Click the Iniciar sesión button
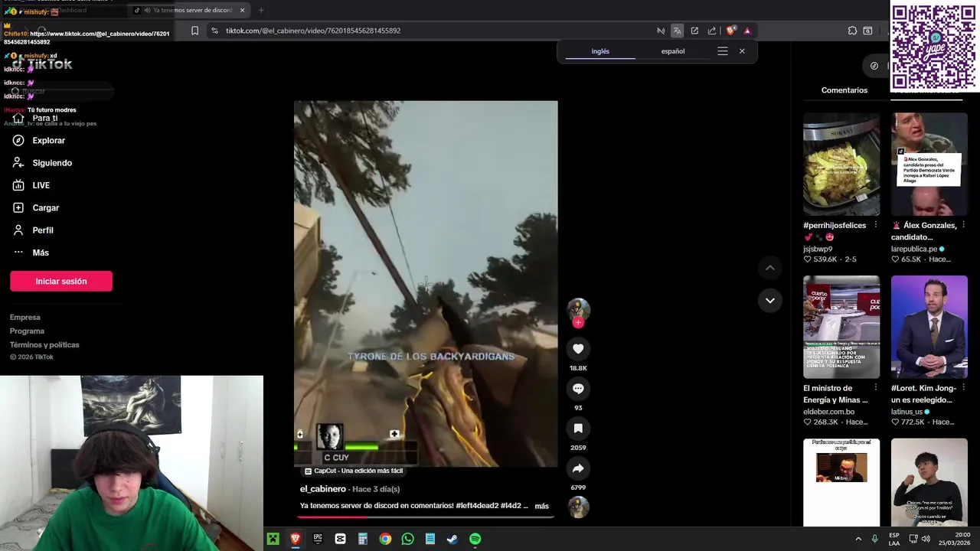980x551 pixels. (x=61, y=281)
